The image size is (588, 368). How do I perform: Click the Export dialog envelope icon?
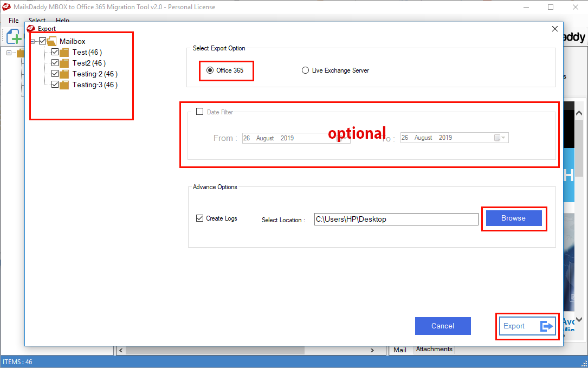tap(31, 28)
